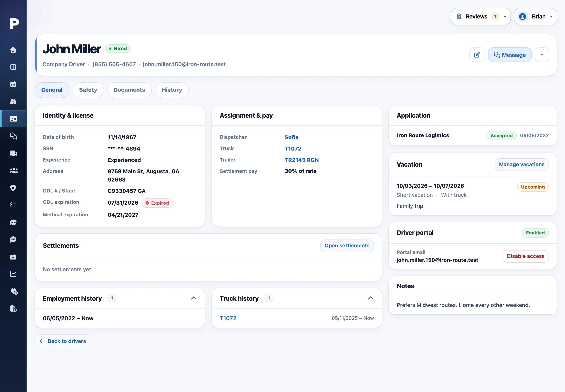
Task: Open the shield safety sidebar icon
Action: pyautogui.click(x=13, y=188)
